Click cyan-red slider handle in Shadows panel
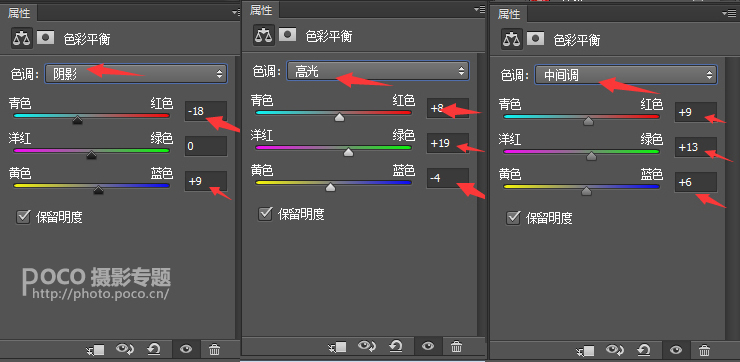Viewport: 740px width, 362px height. click(x=77, y=120)
